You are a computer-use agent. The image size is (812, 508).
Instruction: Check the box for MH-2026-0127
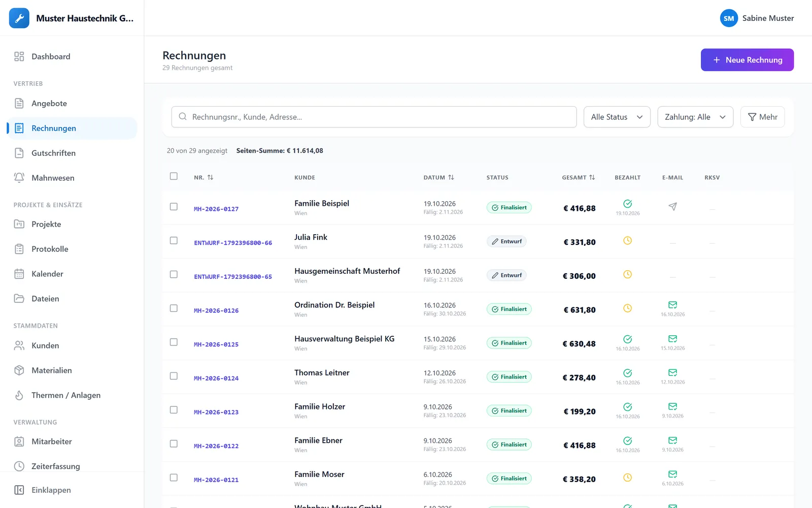[174, 207]
